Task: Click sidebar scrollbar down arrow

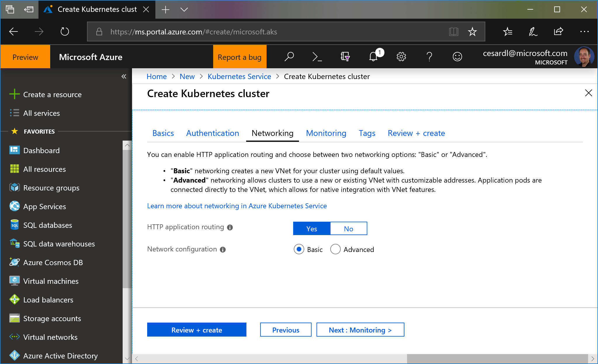Action: coord(127,358)
